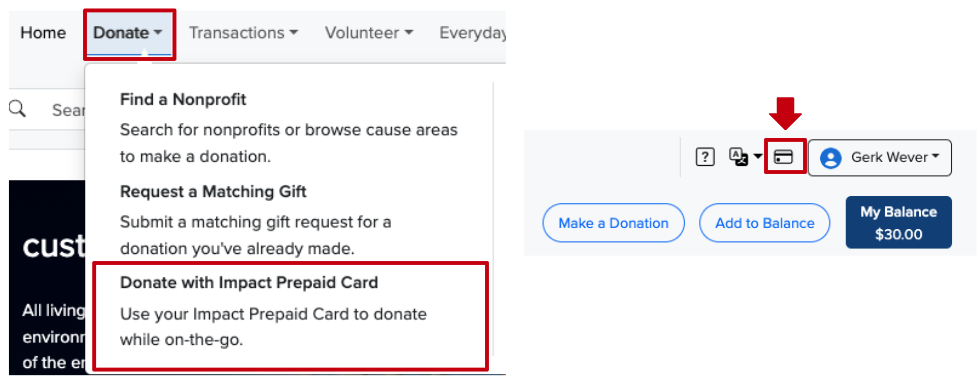980x381 pixels.
Task: Click the user avatar icon
Action: click(x=831, y=158)
